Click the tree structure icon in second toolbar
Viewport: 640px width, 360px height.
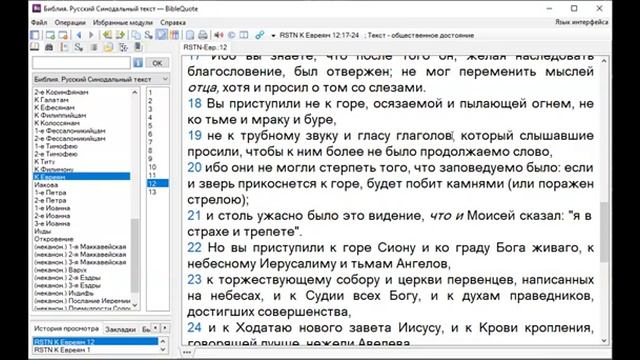pyautogui.click(x=123, y=47)
